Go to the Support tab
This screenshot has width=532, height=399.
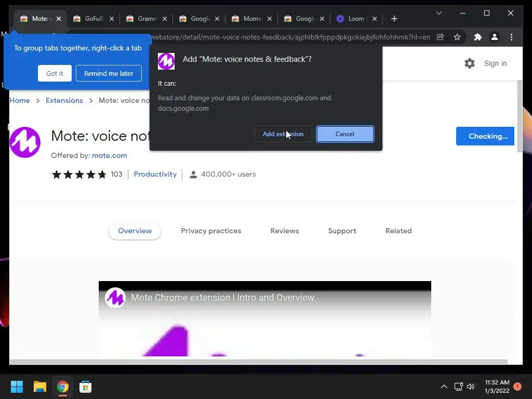[342, 231]
